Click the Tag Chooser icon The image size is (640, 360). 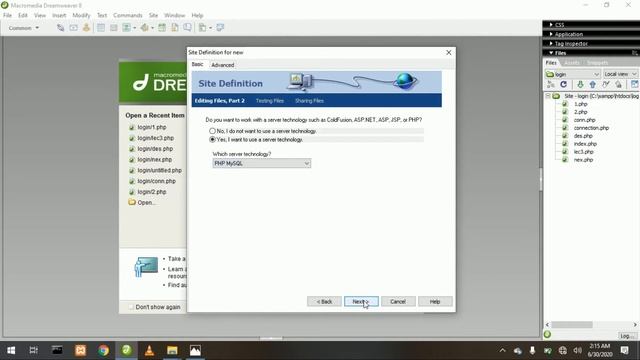[x=220, y=28]
